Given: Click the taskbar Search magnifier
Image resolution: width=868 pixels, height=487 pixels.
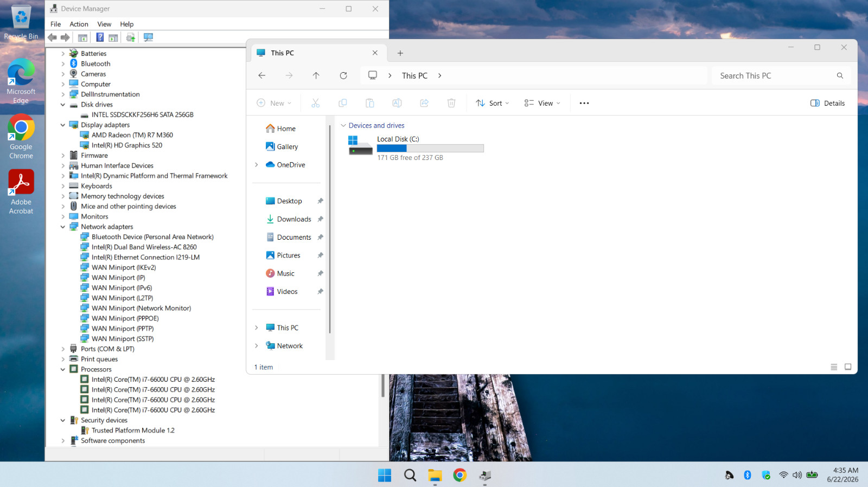Looking at the screenshot, I should 410,475.
